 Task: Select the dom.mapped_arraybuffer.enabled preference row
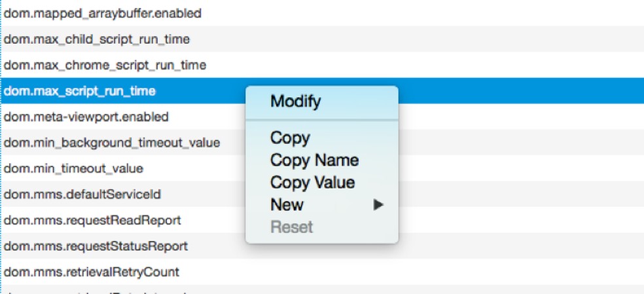coord(103,13)
